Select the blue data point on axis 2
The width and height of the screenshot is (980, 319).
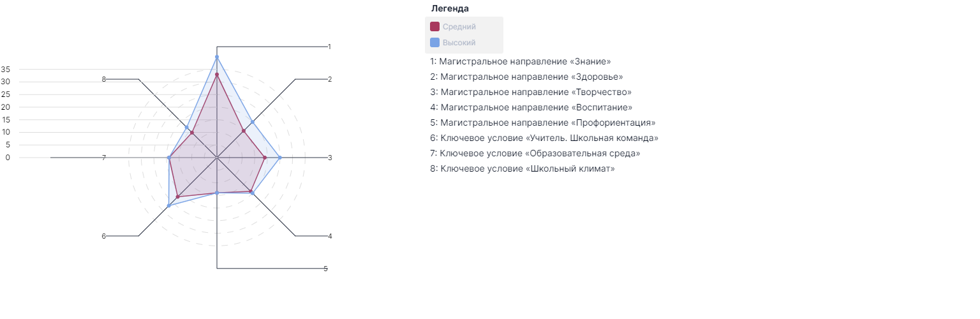[x=252, y=122]
